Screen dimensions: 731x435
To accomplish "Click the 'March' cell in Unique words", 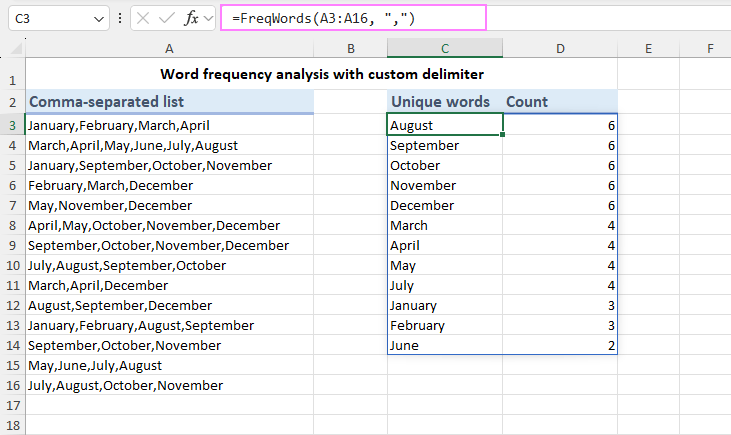I will point(445,226).
